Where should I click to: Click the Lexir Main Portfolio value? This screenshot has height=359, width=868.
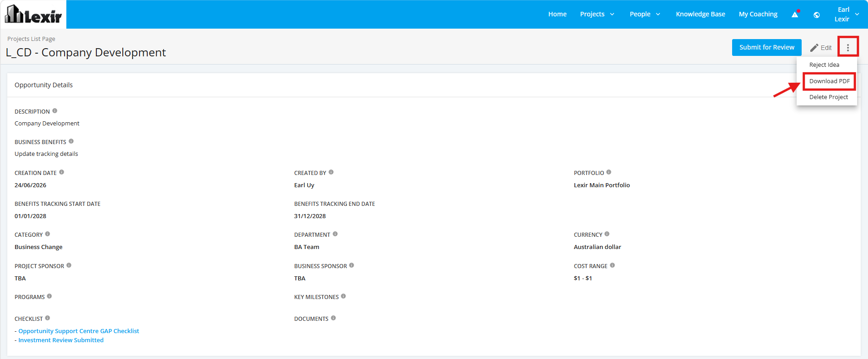click(602, 185)
